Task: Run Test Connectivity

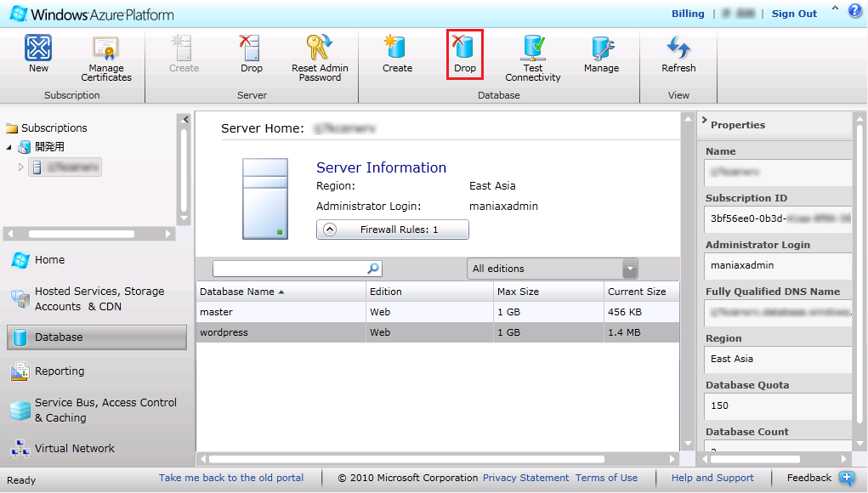Action: coord(532,59)
